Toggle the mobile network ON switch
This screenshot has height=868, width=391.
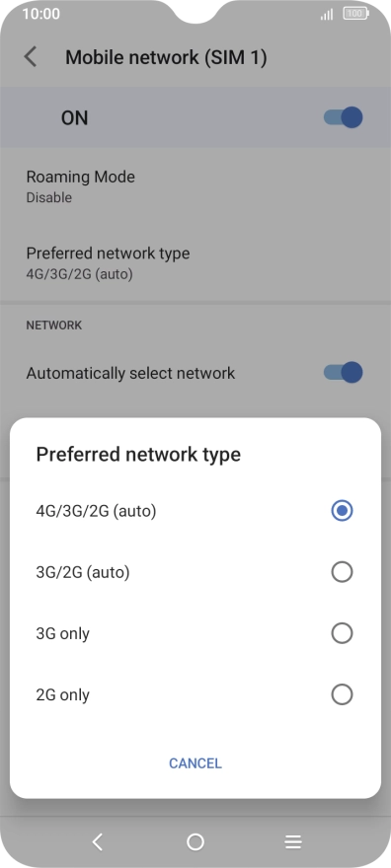click(x=343, y=117)
